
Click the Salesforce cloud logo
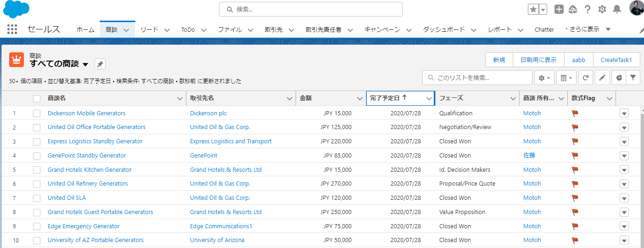click(x=16, y=9)
